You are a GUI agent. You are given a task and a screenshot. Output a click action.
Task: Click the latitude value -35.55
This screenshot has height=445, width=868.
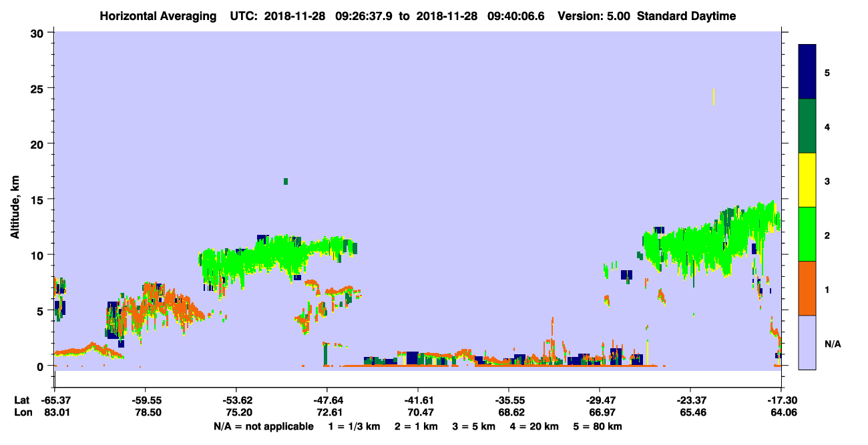tap(509, 401)
